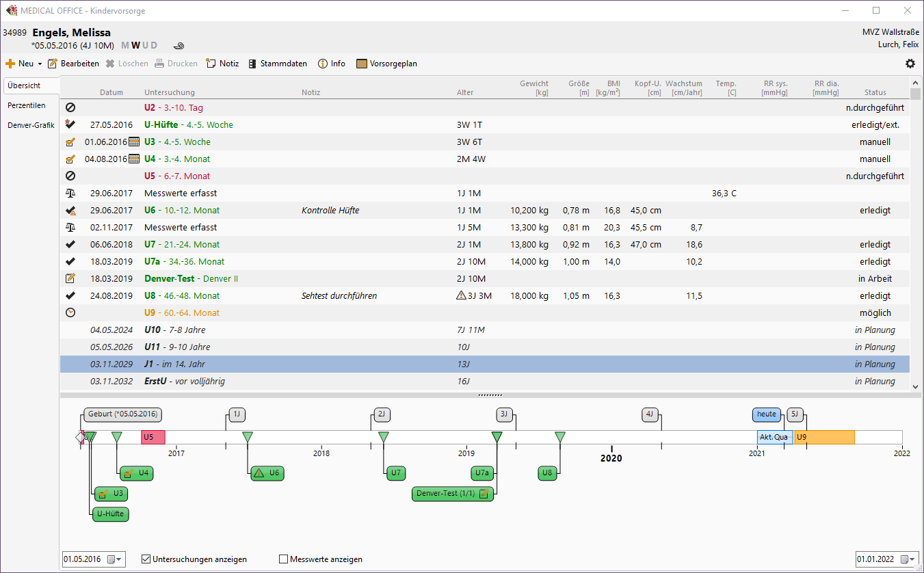Toggle the Untersuchungen anzeigen checkbox
The height and width of the screenshot is (573, 924).
pyautogui.click(x=146, y=559)
